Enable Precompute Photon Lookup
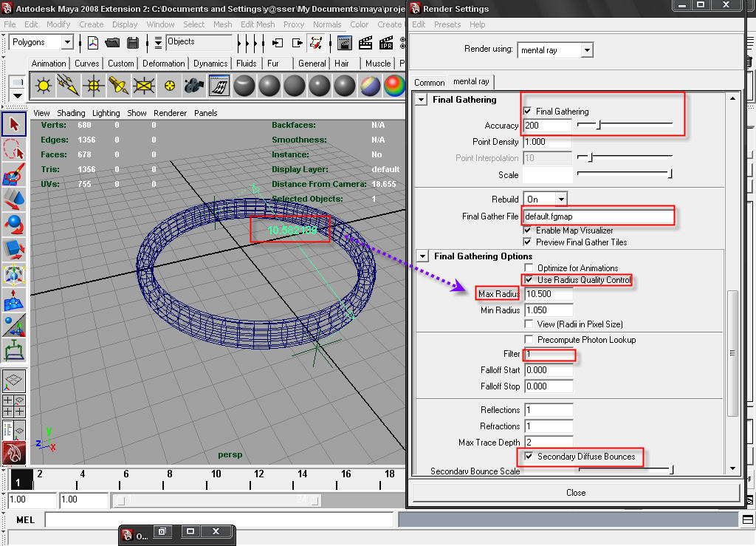 tap(529, 339)
